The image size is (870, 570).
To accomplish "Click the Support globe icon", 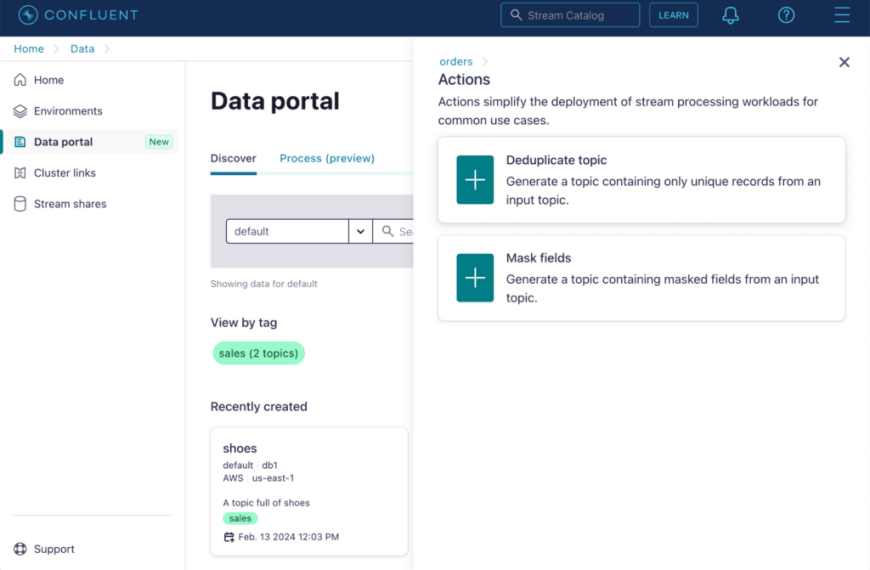I will click(x=20, y=549).
